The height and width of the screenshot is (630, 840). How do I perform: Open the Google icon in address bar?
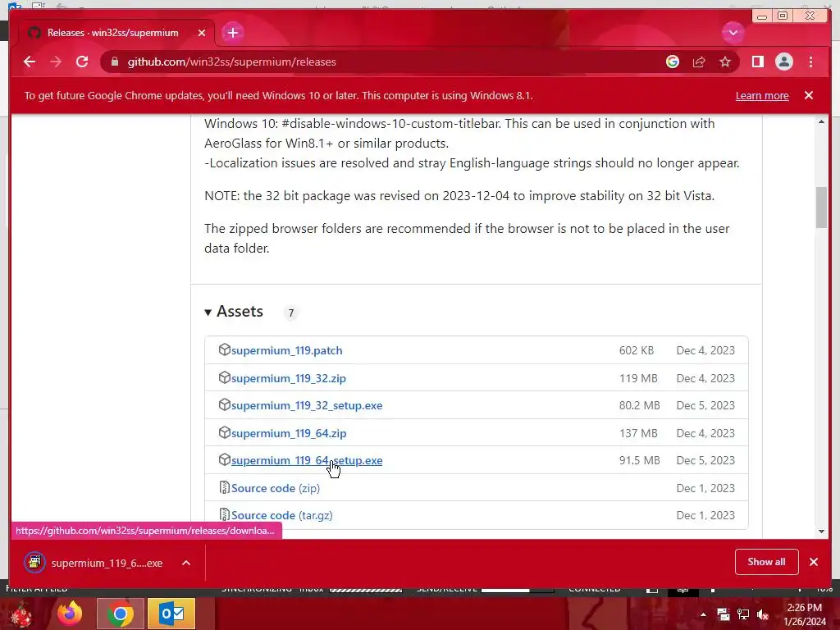point(673,62)
